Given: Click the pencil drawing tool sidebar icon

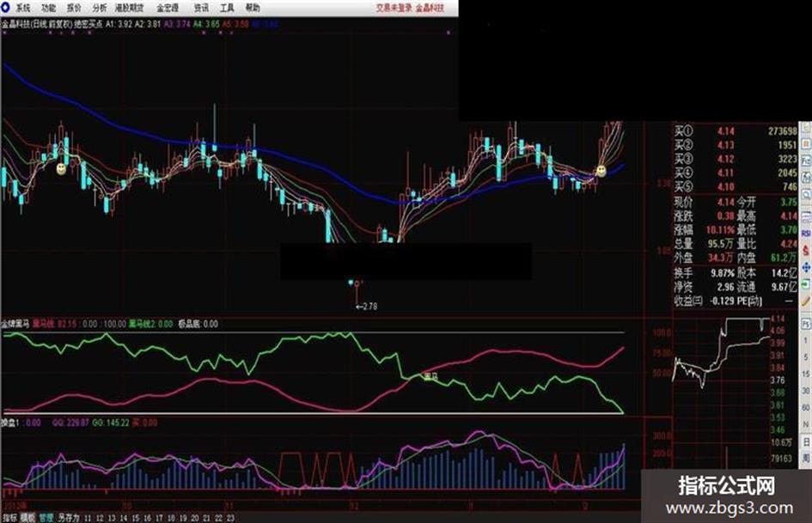Looking at the screenshot, I should pos(806,301).
